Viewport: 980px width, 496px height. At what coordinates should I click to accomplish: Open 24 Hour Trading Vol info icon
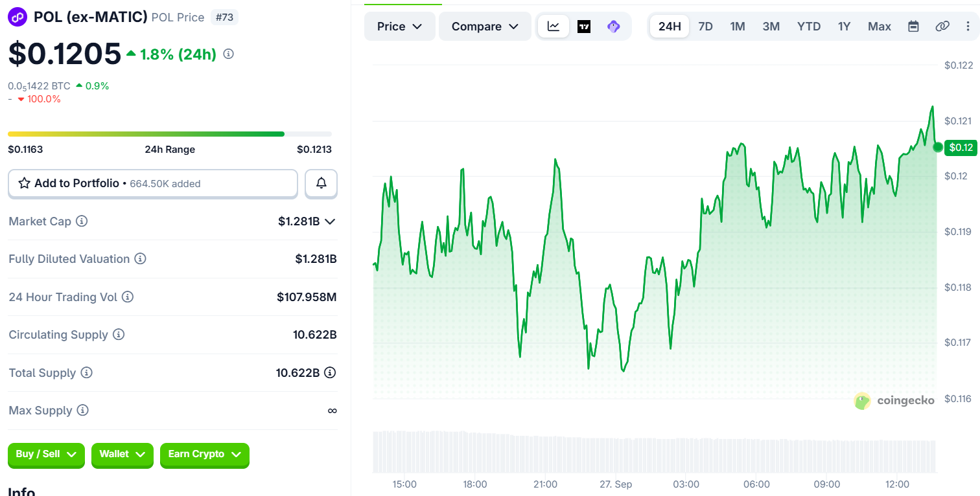[x=128, y=297]
